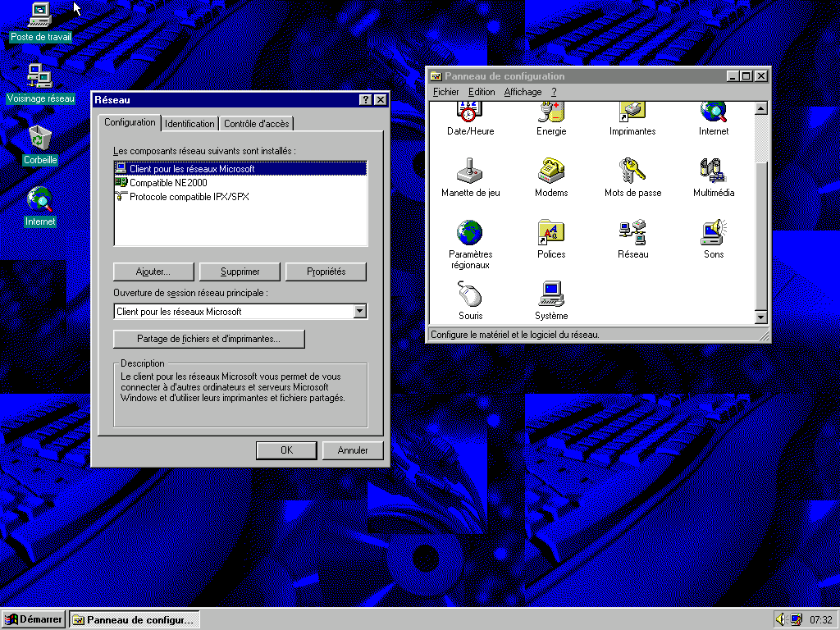The image size is (840, 630).
Task: Select Client pour les réseaux Microsoft component
Action: pyautogui.click(x=240, y=169)
